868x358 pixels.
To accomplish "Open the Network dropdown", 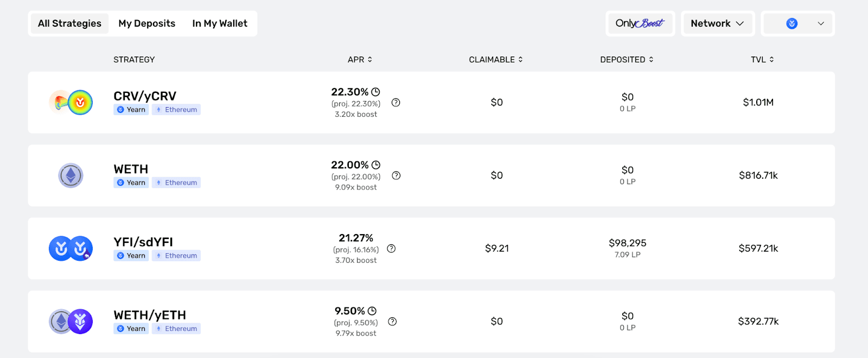I will click(717, 23).
